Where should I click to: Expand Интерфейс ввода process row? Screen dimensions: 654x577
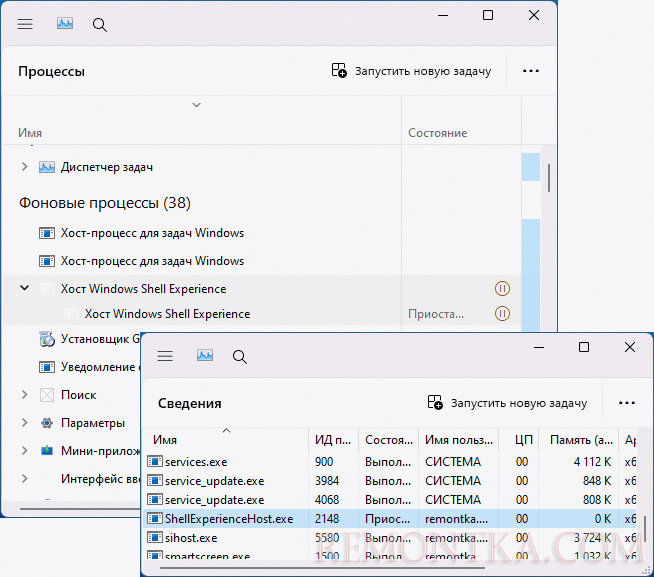(x=24, y=479)
